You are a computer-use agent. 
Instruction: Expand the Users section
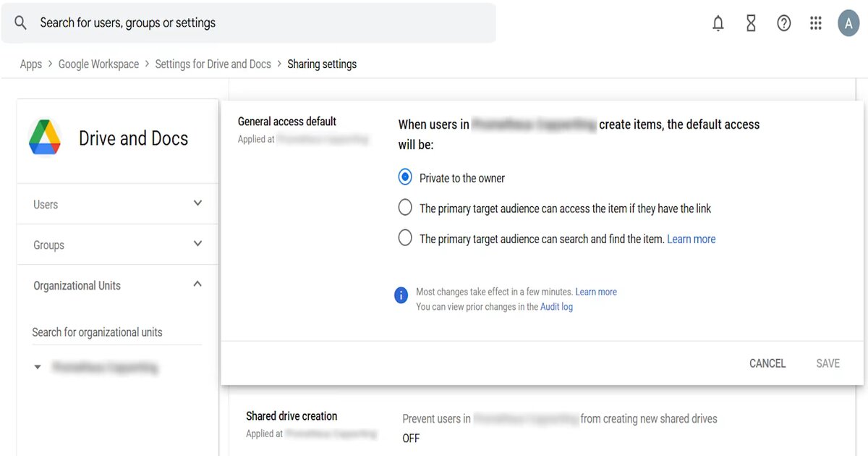pos(197,204)
